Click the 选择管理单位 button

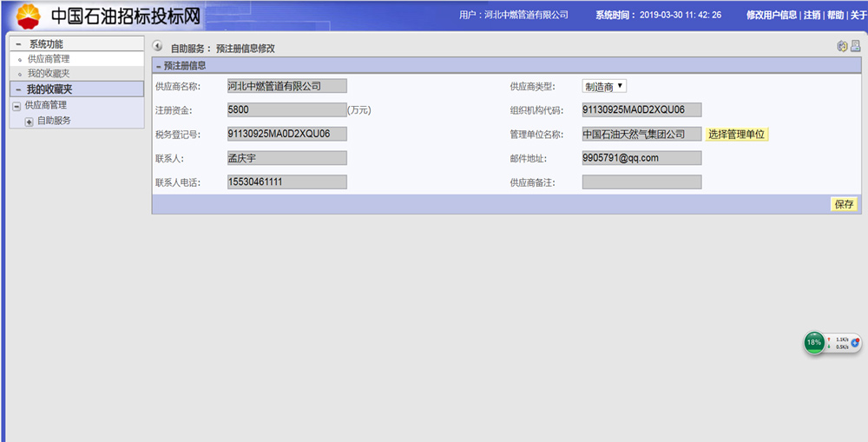[x=737, y=135]
